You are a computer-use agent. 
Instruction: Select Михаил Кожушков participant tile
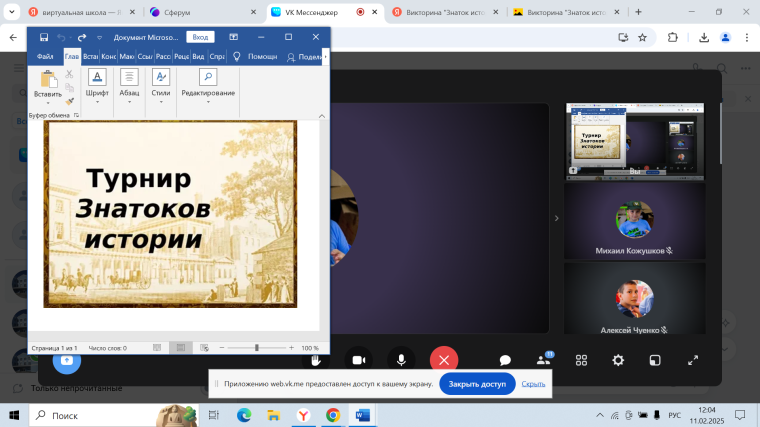click(x=635, y=221)
